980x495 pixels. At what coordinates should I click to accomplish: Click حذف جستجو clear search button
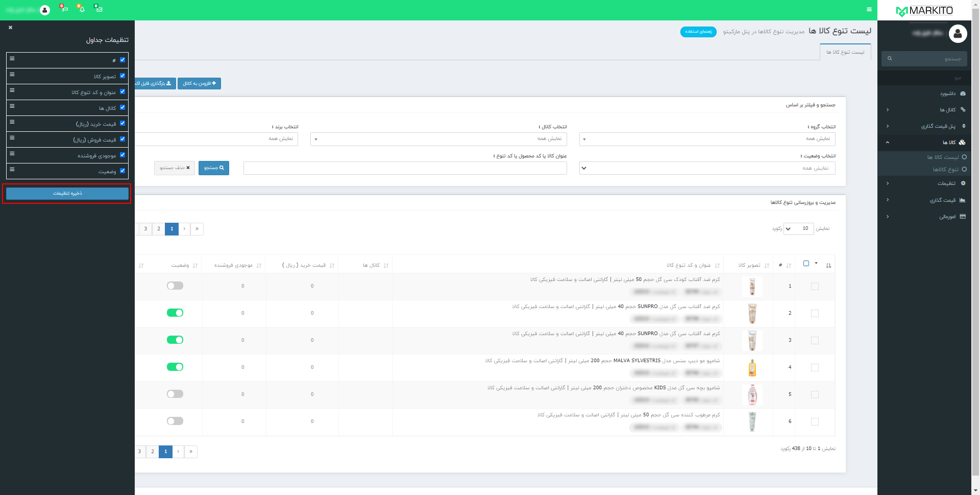[x=175, y=168]
